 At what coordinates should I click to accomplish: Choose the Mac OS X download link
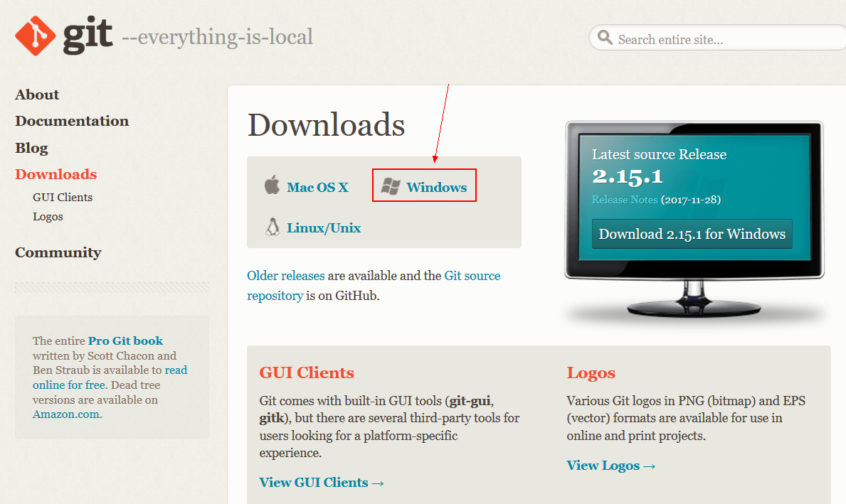click(317, 187)
